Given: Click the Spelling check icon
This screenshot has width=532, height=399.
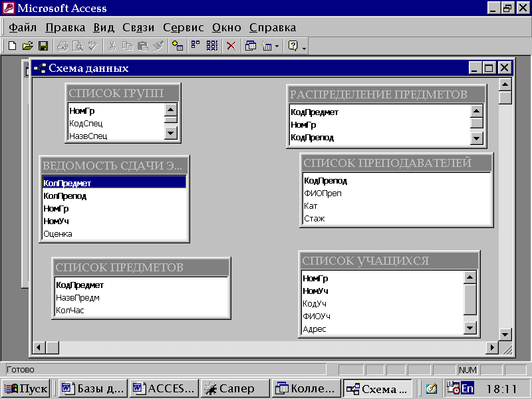Looking at the screenshot, I should point(93,46).
